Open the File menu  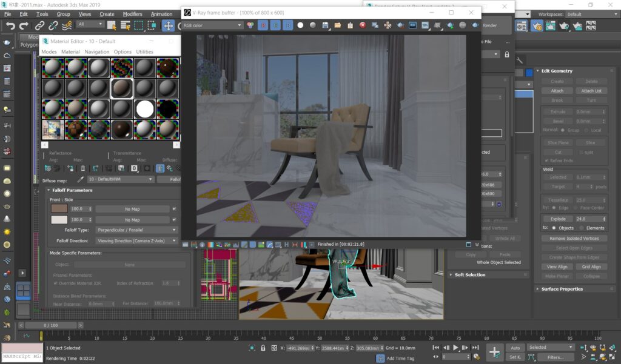pos(7,14)
